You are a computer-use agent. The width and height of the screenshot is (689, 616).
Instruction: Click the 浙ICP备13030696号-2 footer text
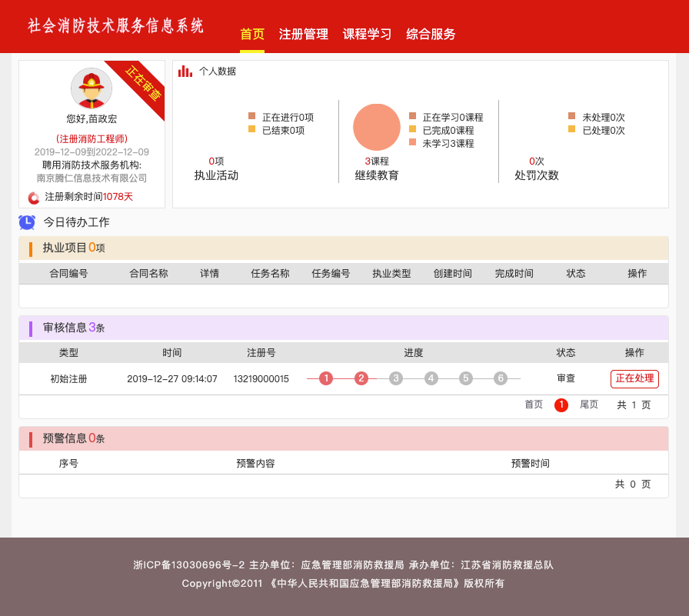point(189,564)
